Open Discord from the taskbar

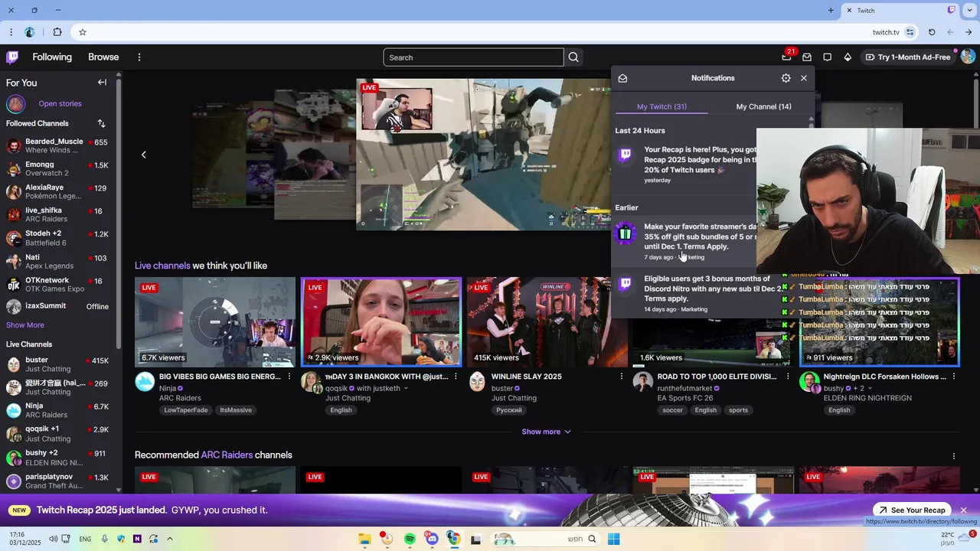point(432,539)
